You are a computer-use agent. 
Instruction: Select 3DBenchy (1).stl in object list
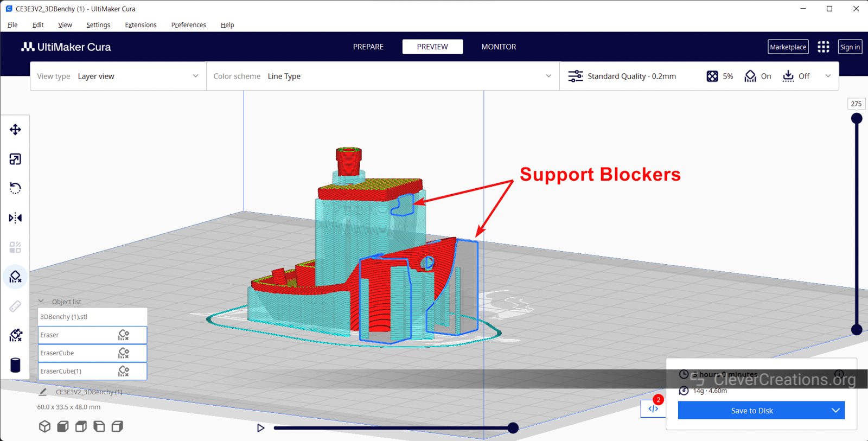tap(92, 316)
